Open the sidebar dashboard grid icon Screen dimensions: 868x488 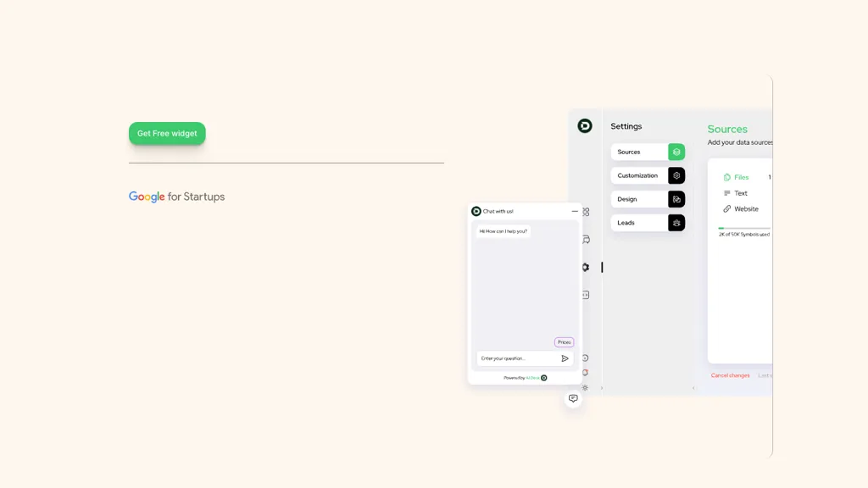pyautogui.click(x=586, y=212)
